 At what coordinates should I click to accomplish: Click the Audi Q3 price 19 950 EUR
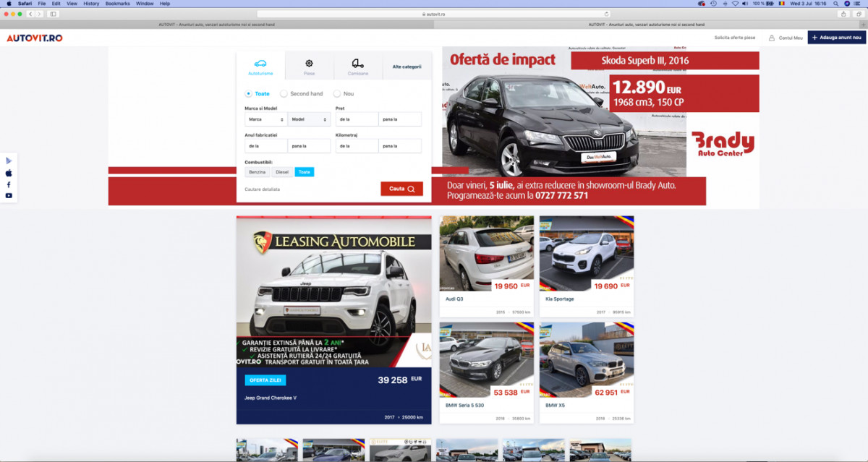[512, 286]
